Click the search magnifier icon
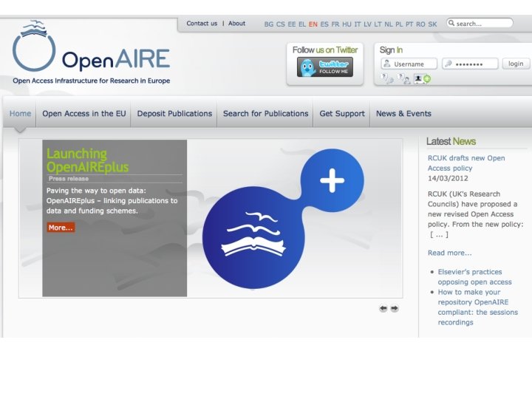 coord(451,23)
